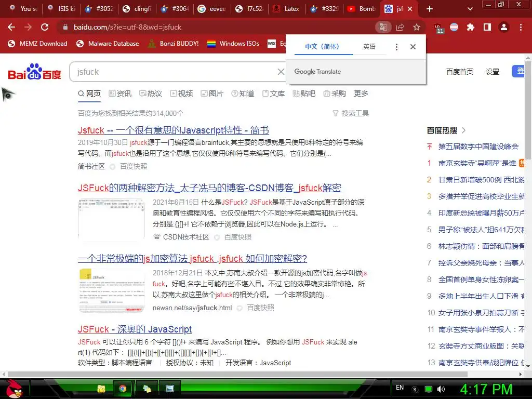Close the Google Translate popup
The height and width of the screenshot is (399, 532).
pyautogui.click(x=413, y=47)
